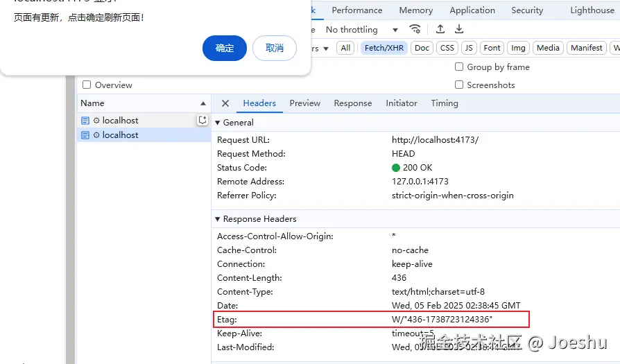The width and height of the screenshot is (620, 364).
Task: Open the No throttling dropdown
Action: (361, 30)
